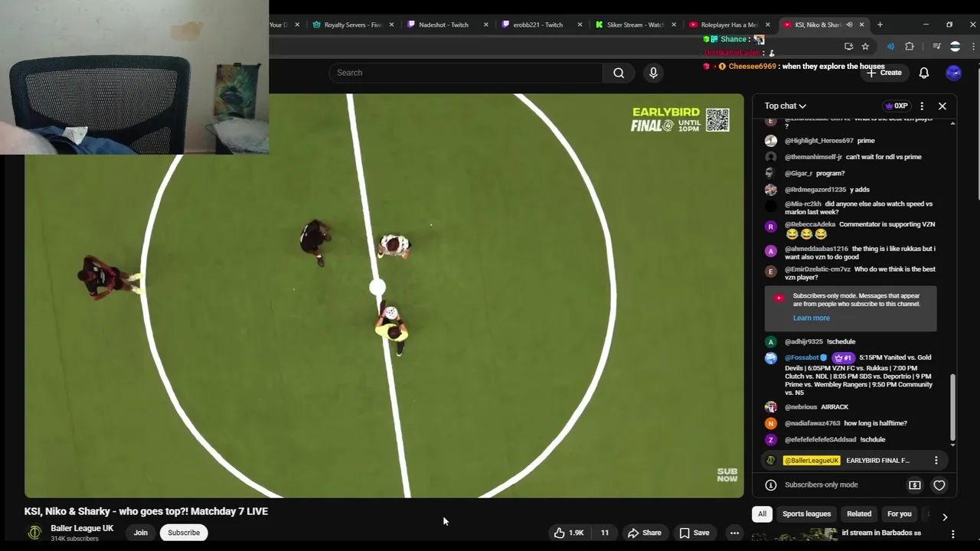Open media controls in browser toolbar

tap(936, 47)
